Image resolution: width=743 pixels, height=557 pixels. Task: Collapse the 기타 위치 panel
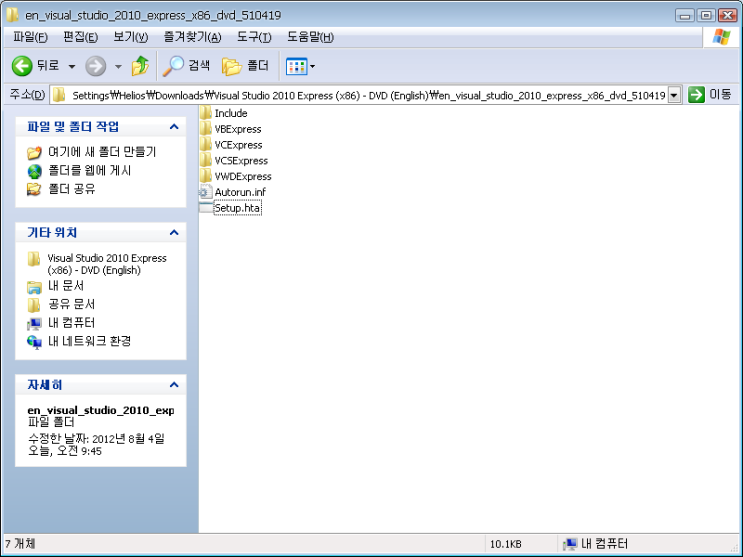point(174,232)
